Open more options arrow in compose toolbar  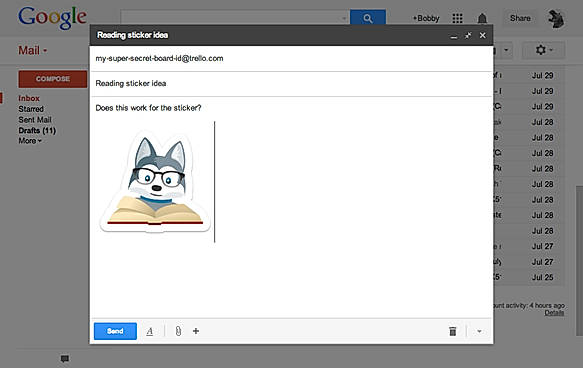pyautogui.click(x=479, y=331)
